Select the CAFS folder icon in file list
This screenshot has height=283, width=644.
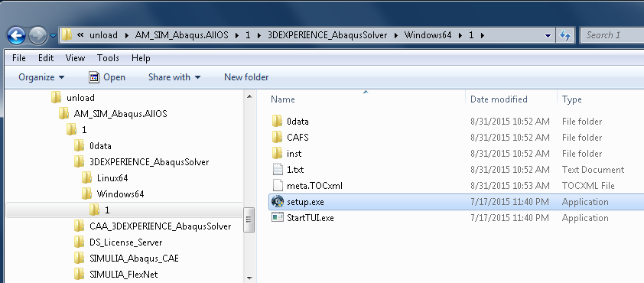[x=277, y=137]
